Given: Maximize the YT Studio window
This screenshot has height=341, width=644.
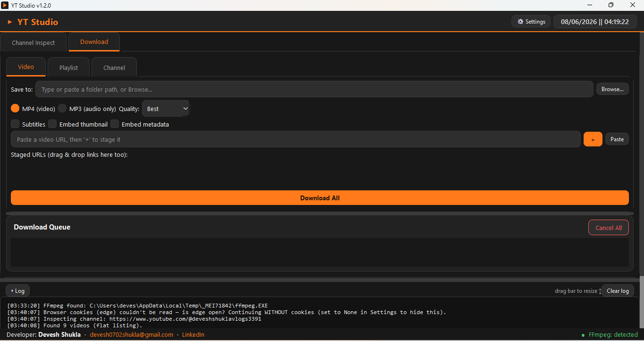Looking at the screenshot, I should click(x=611, y=5).
